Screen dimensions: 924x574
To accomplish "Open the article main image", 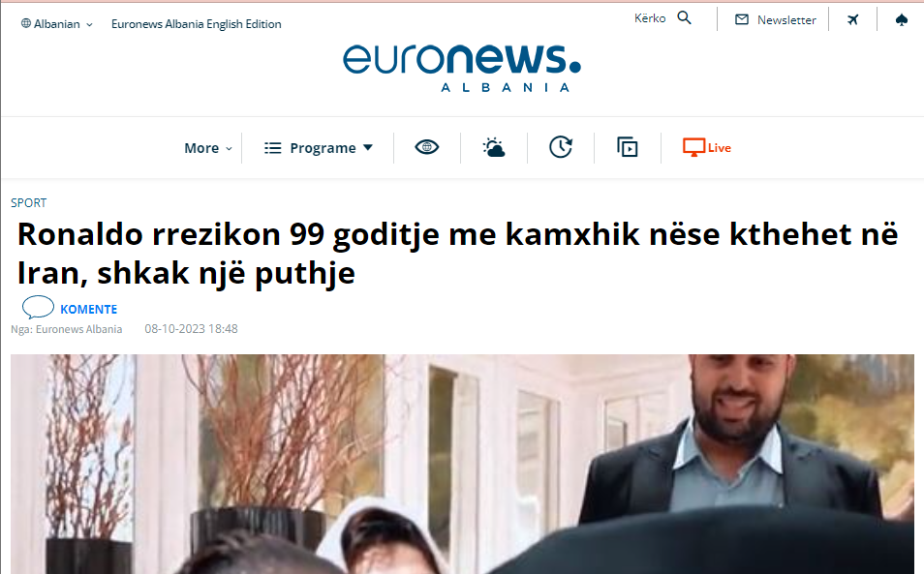I will tap(462, 464).
